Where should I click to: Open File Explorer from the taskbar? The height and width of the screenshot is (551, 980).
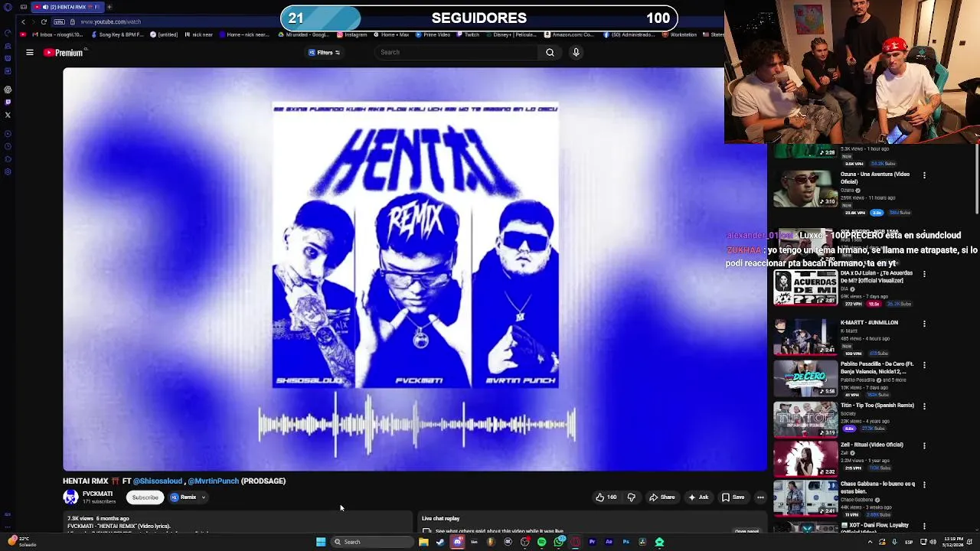coord(423,542)
